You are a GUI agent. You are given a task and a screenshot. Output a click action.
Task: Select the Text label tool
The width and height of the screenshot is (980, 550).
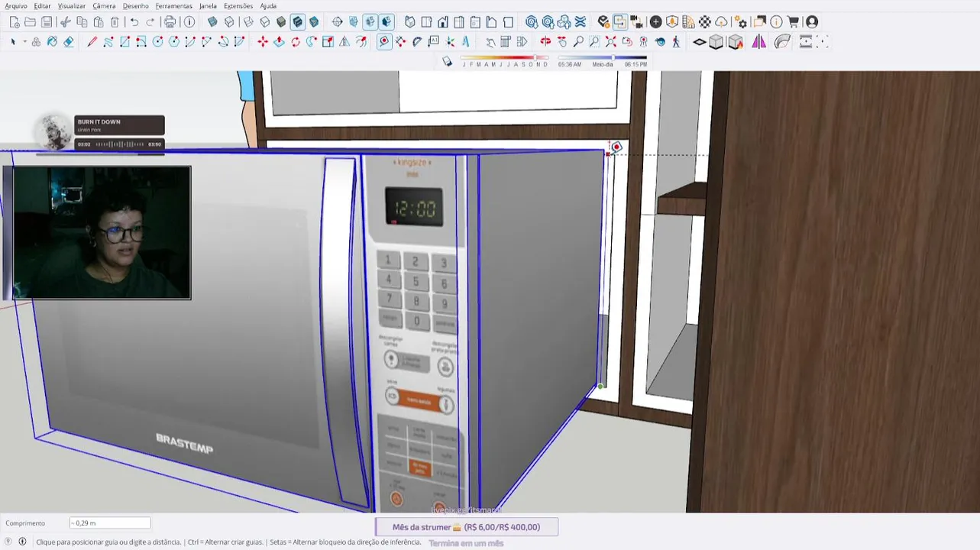434,42
